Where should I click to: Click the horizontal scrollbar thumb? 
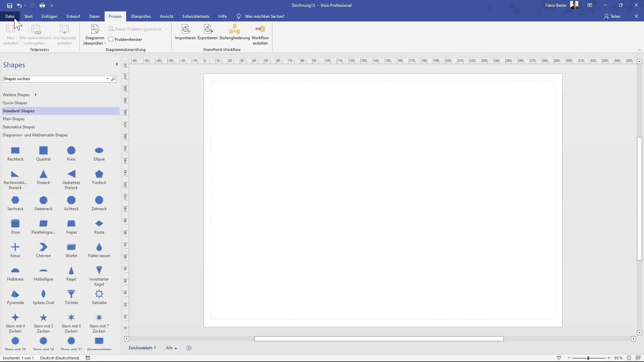click(379, 339)
